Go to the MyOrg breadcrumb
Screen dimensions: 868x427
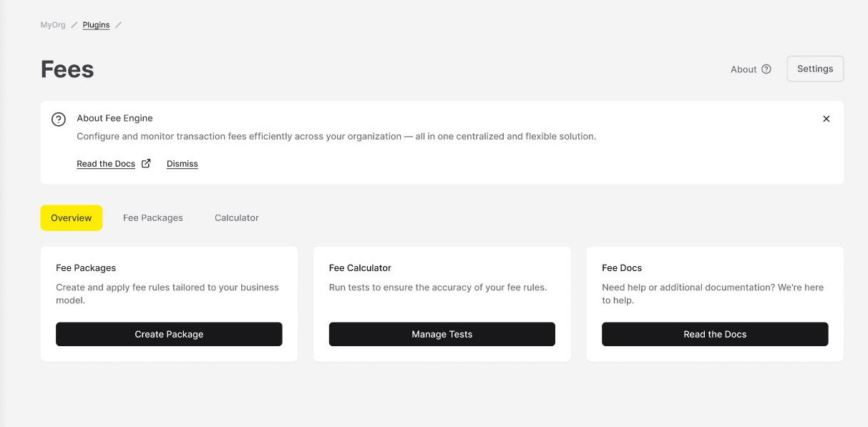53,25
